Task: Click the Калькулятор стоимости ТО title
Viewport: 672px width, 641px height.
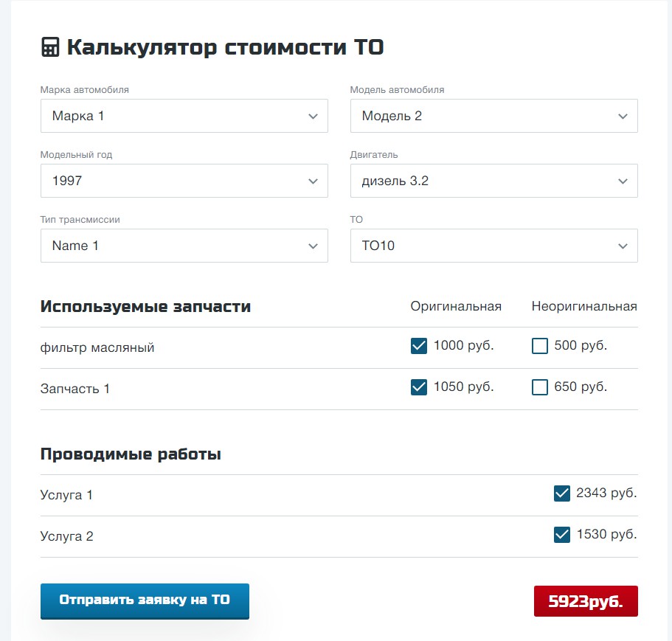Action: tap(225, 48)
